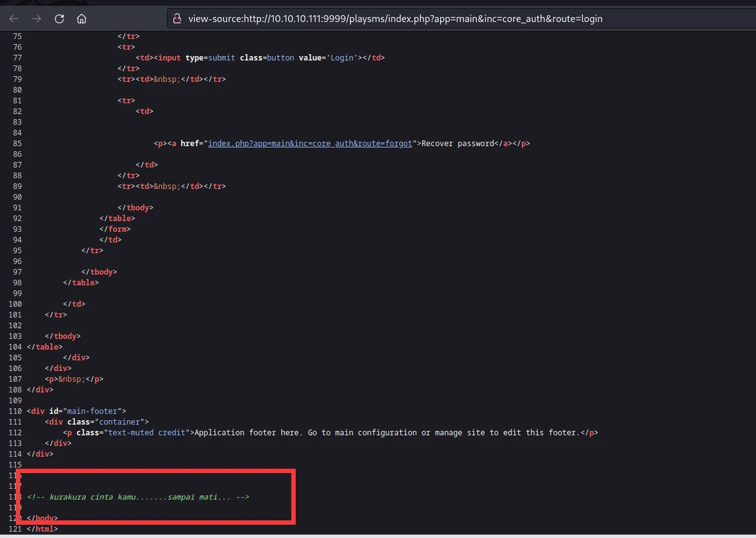Screen dimensions: 756x538
Task: Select the </td> tag on line 87
Action: 146,164
